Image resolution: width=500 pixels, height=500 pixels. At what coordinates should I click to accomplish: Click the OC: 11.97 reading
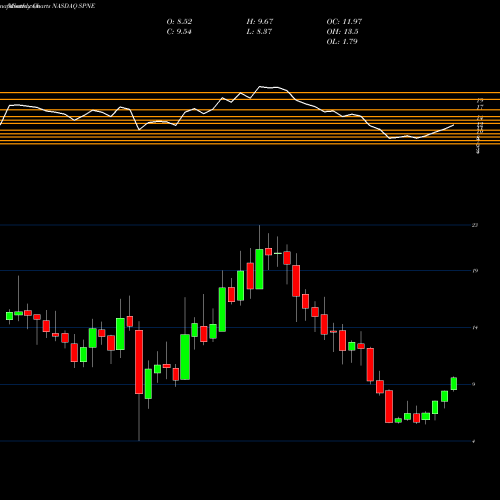coord(344,22)
